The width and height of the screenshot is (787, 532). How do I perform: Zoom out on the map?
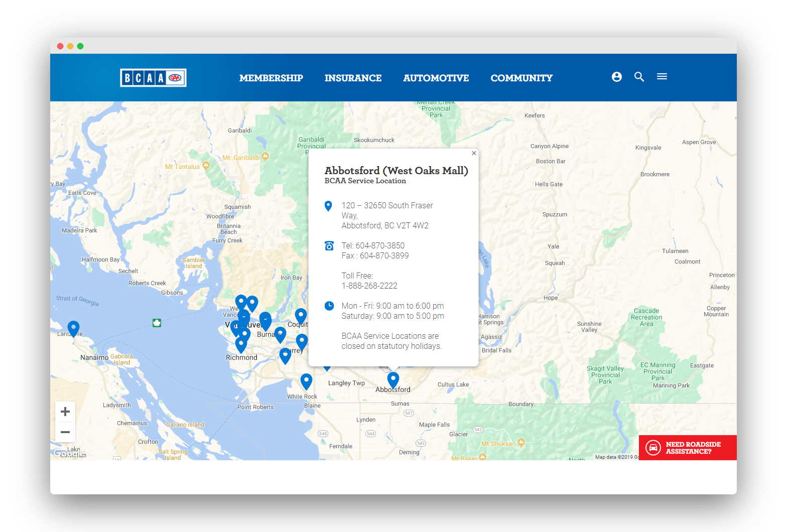click(x=65, y=432)
